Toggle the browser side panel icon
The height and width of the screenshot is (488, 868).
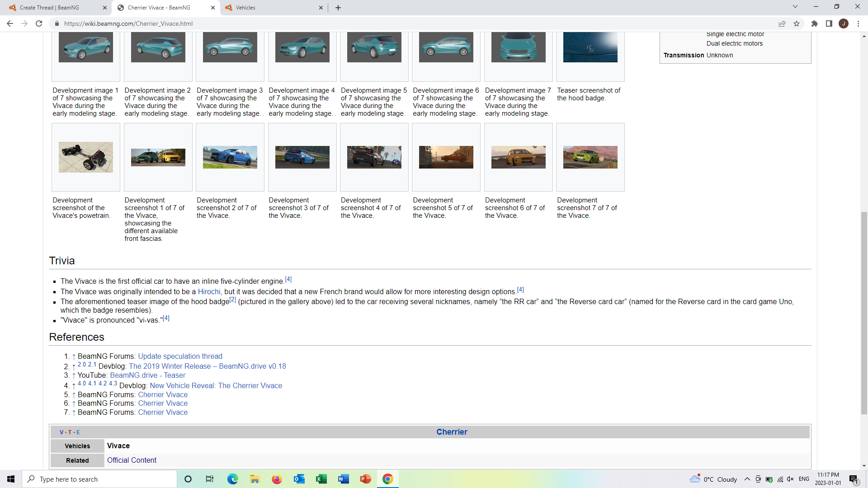(829, 23)
